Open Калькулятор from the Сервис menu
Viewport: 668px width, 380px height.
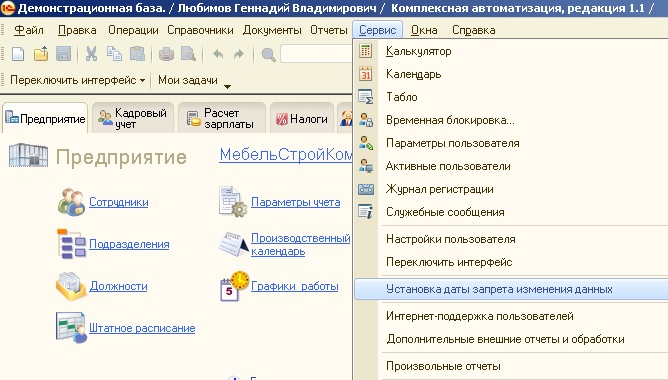coord(418,51)
